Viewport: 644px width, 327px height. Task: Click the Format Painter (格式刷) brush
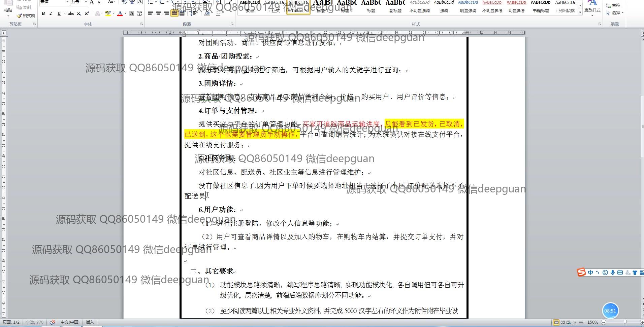click(x=26, y=15)
